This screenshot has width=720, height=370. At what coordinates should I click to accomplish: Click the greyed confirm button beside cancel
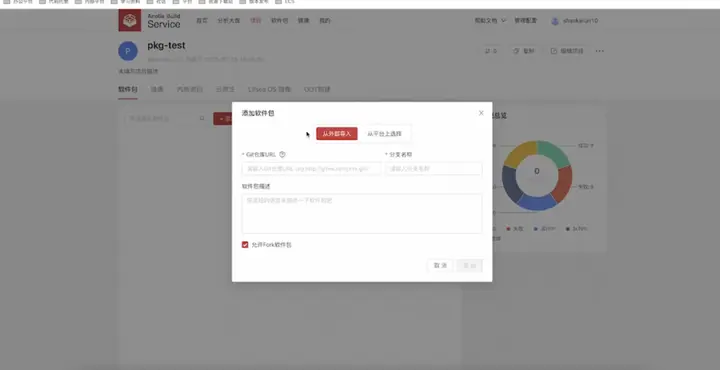(469, 265)
